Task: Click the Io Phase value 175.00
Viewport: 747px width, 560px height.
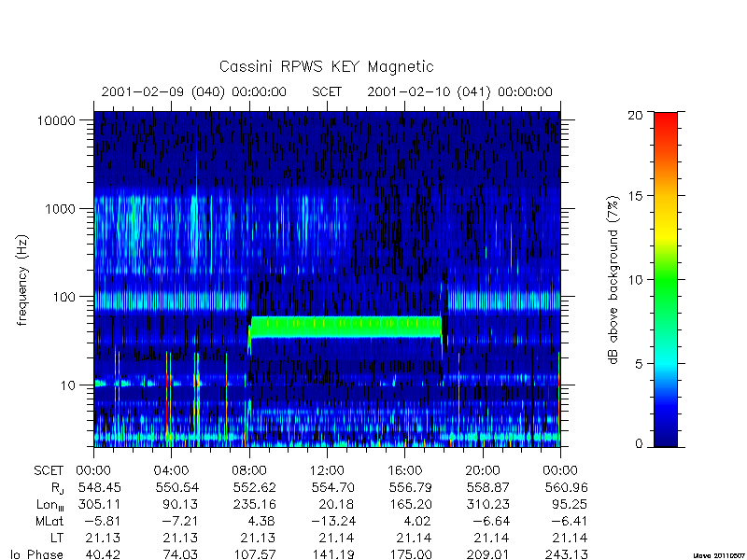Action: pyautogui.click(x=410, y=554)
